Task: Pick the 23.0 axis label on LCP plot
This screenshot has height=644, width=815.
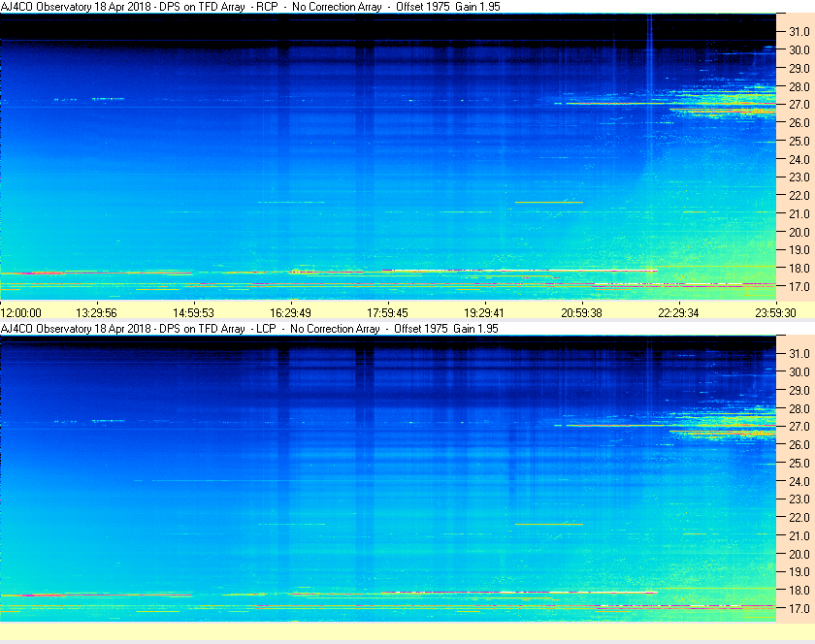Action: pos(799,499)
